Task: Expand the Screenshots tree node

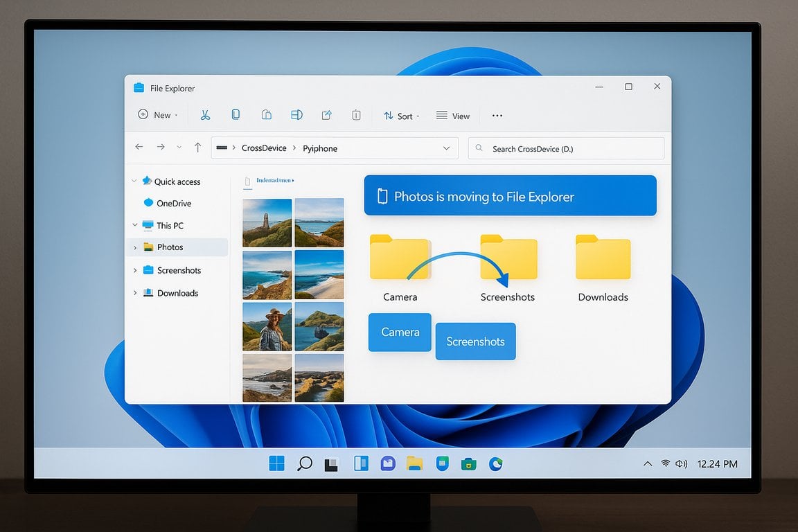Action: tap(135, 270)
